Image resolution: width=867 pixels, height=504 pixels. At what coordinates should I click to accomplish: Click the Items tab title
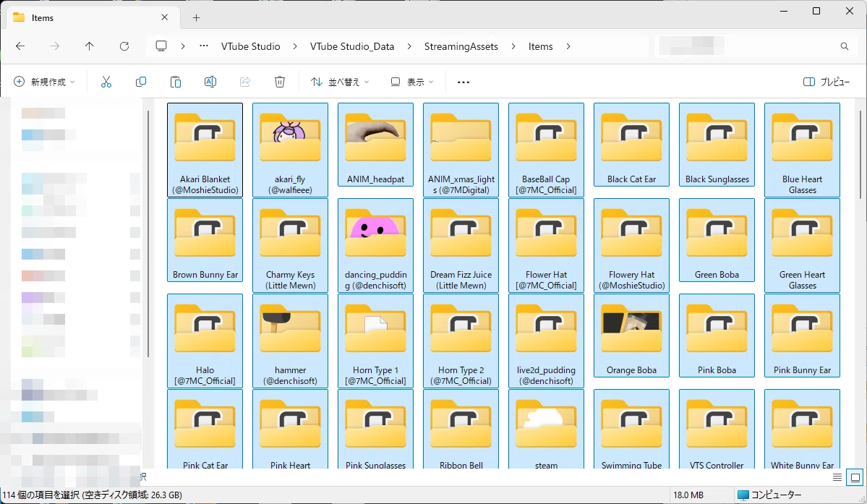(x=43, y=17)
